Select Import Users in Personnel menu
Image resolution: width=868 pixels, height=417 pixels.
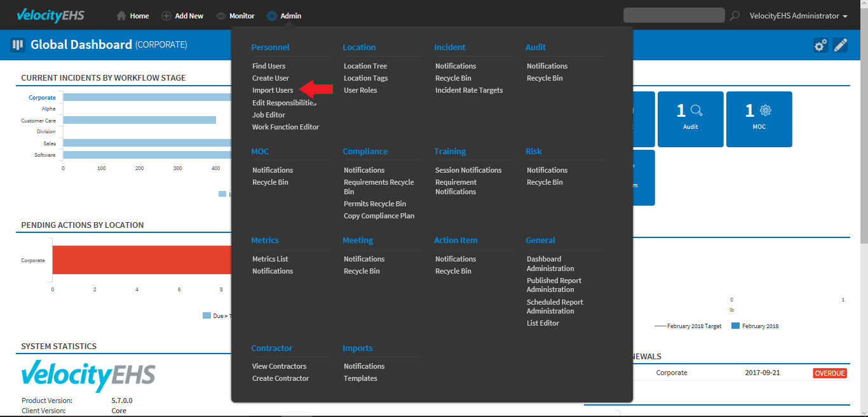273,90
